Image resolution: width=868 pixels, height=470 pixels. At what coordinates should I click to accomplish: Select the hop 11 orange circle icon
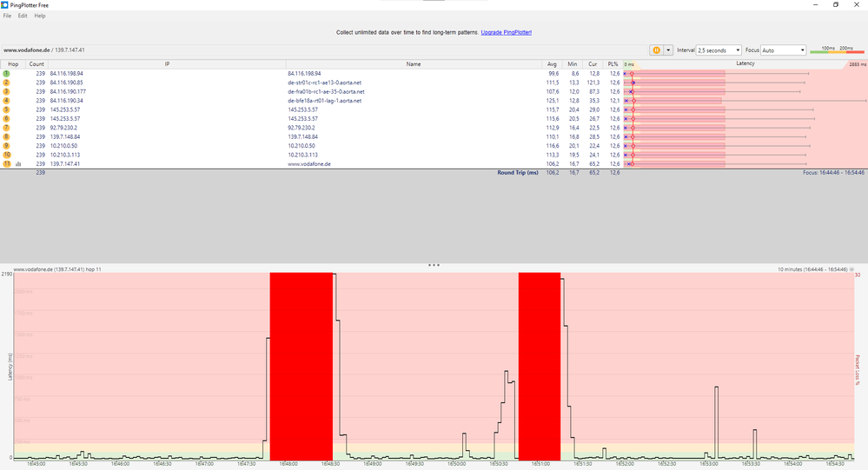point(7,164)
